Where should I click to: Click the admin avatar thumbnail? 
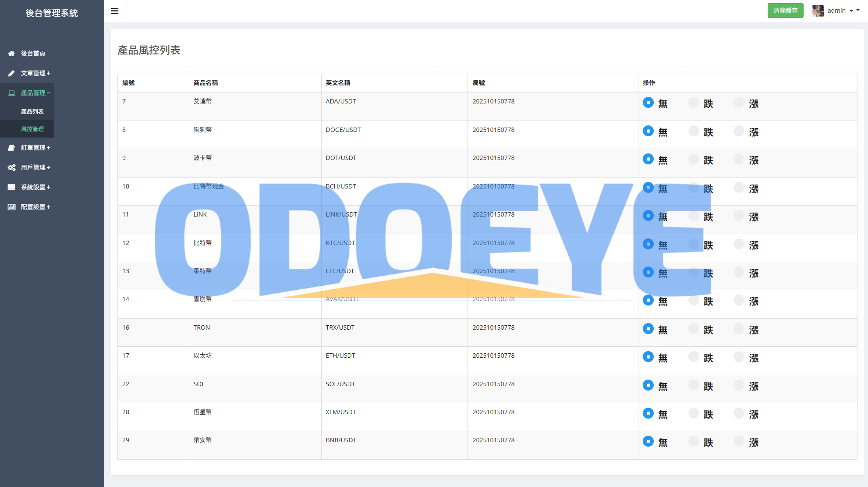(818, 11)
